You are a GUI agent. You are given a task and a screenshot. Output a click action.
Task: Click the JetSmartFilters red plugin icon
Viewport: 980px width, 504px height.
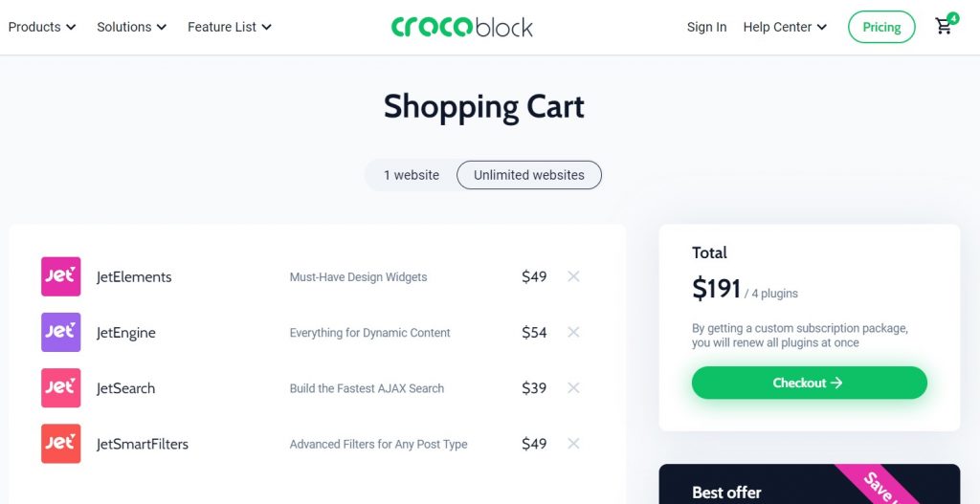pos(60,444)
